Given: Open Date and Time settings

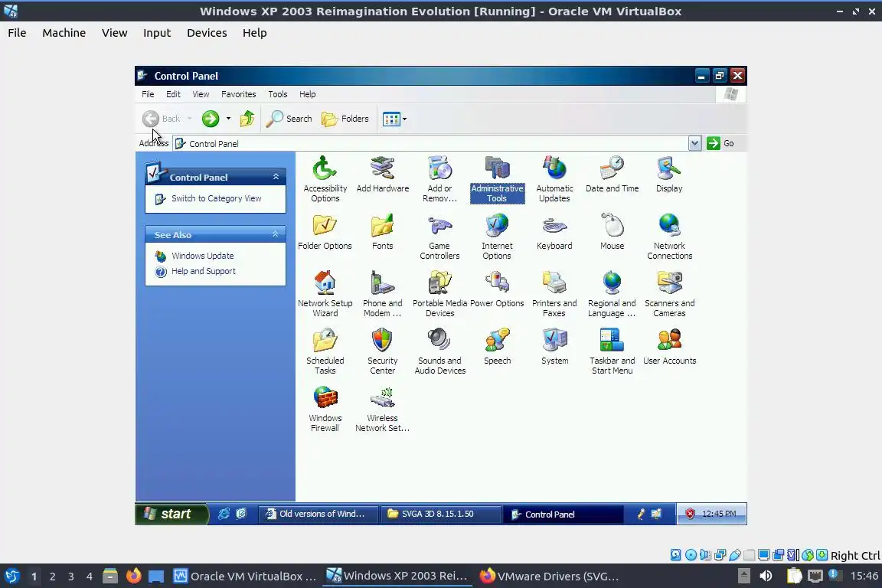Looking at the screenshot, I should pos(612,175).
